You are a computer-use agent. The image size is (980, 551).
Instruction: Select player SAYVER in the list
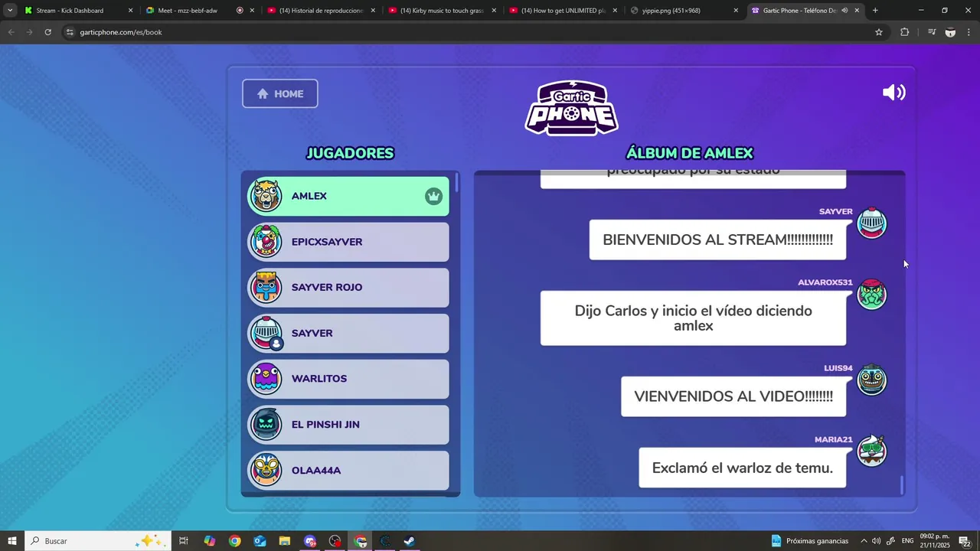(x=348, y=333)
